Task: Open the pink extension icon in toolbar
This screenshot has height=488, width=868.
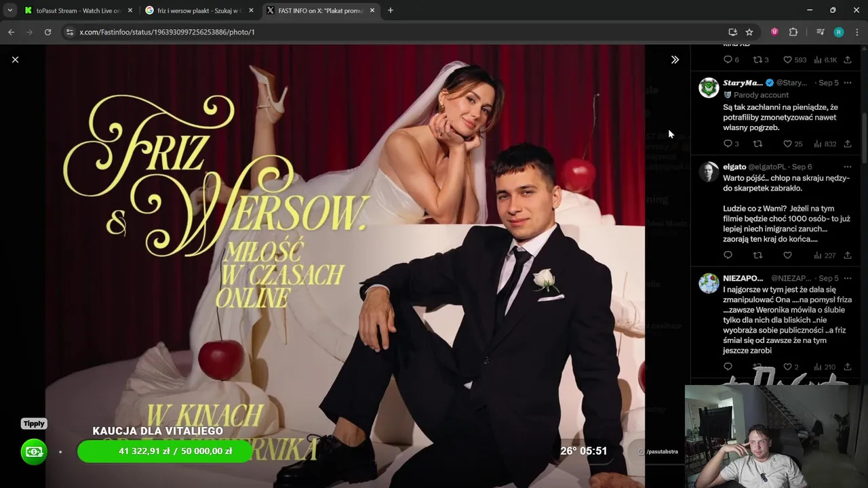Action: tap(774, 32)
